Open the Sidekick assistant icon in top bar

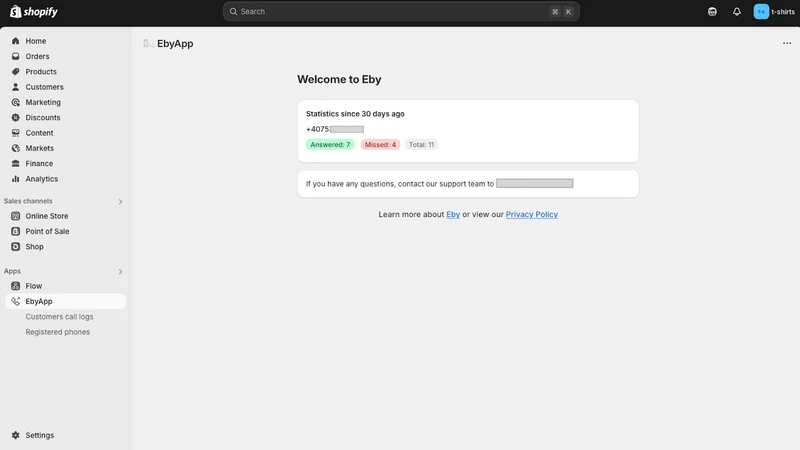coord(712,11)
